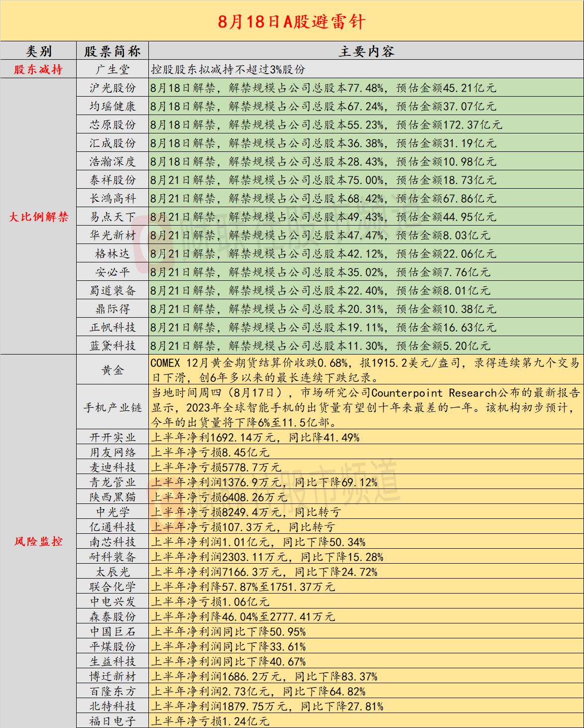Viewport: 584px width, 728px height.
Task: Select stock name 泰祥股份
Action: [x=113, y=180]
